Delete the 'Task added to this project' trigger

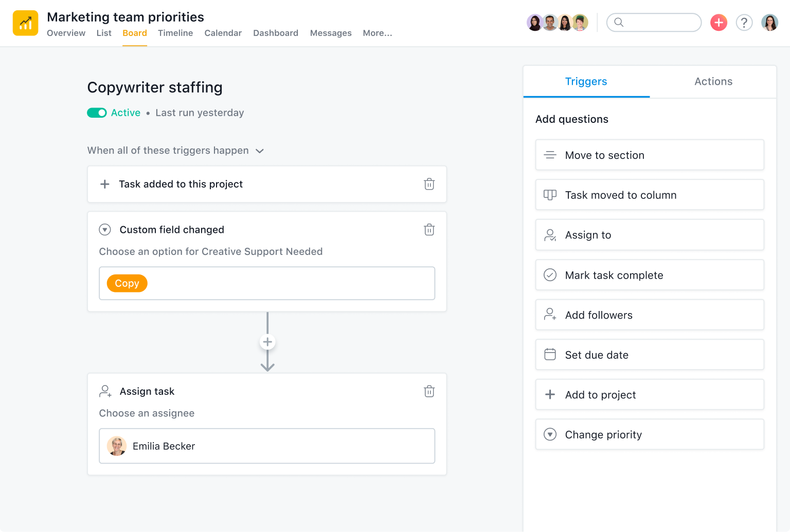[x=429, y=184]
